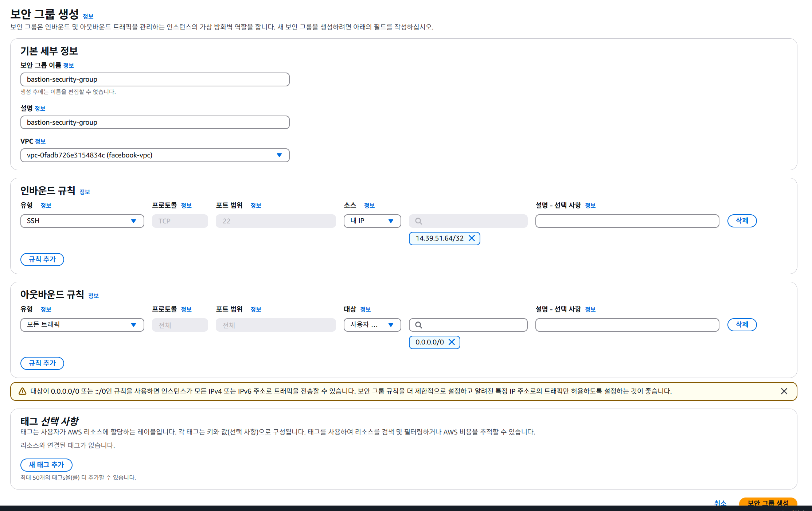
Task: Open the VPC selection dropdown
Action: coord(155,155)
